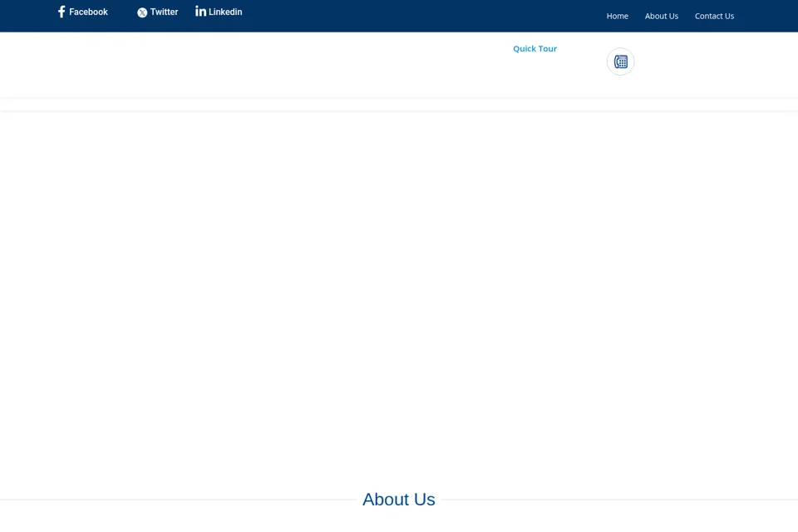Image resolution: width=798 pixels, height=532 pixels.
Task: Click the Facebook logo icon
Action: (62, 12)
